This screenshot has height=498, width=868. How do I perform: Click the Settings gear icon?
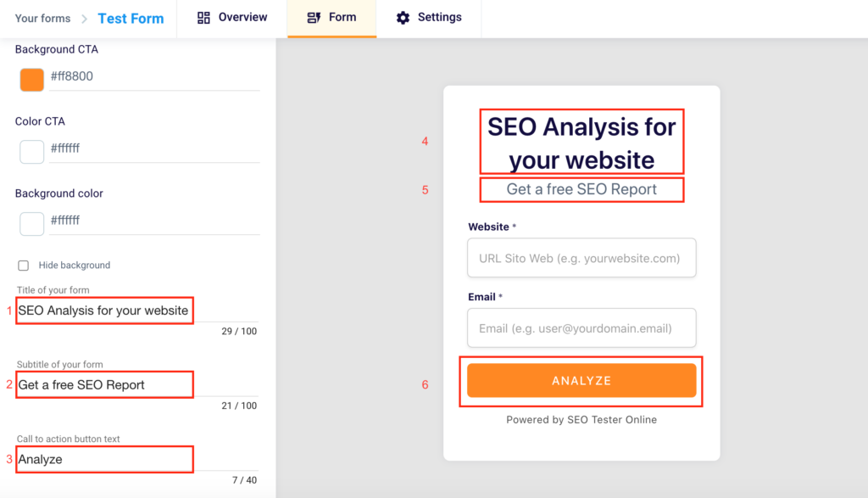[x=403, y=18]
